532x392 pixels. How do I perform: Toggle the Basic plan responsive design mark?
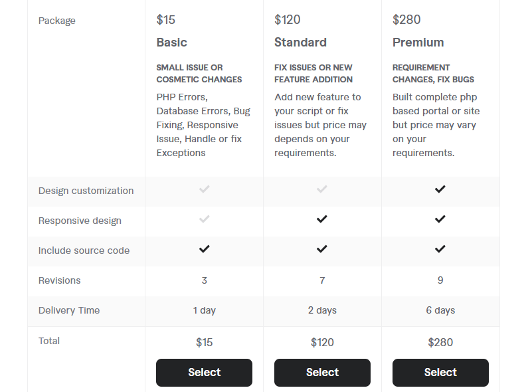[x=204, y=220]
